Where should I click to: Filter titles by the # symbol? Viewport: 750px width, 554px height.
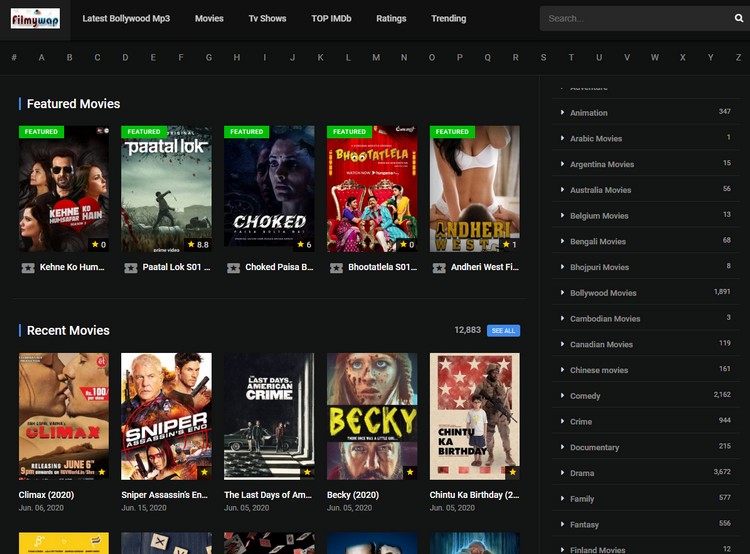point(14,57)
